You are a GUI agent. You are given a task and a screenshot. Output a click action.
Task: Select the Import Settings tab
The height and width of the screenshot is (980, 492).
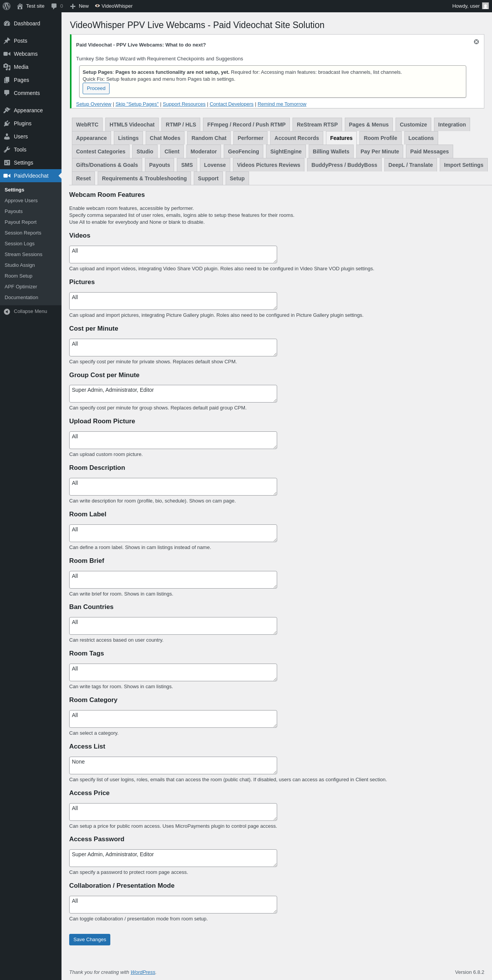point(464,165)
